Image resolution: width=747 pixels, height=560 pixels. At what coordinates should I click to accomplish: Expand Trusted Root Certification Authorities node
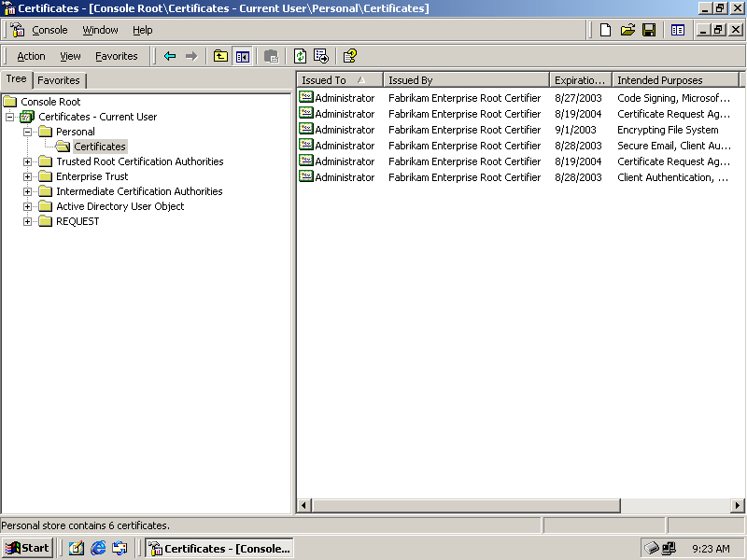point(28,161)
